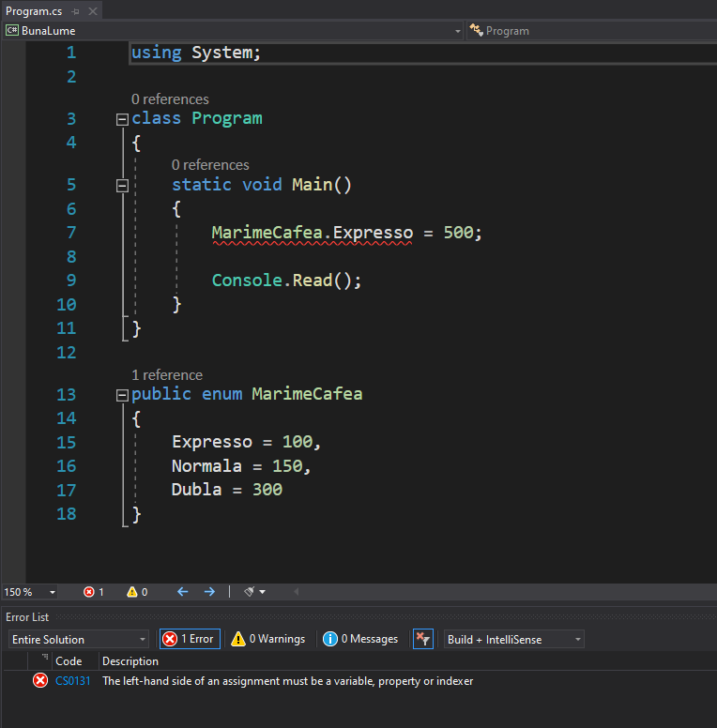Close the Program.cs tab
This screenshot has height=728, width=717.
[92, 10]
